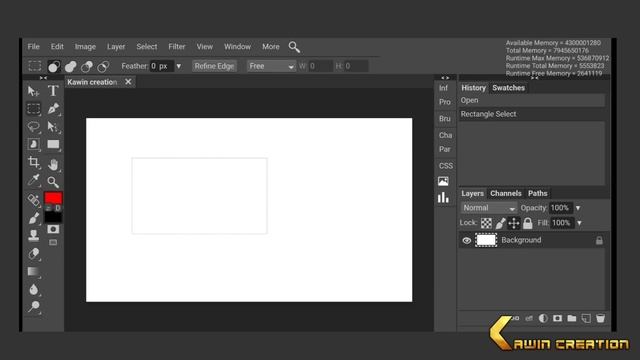Open the Opacity slider arrow
The image size is (640, 360).
(x=578, y=208)
